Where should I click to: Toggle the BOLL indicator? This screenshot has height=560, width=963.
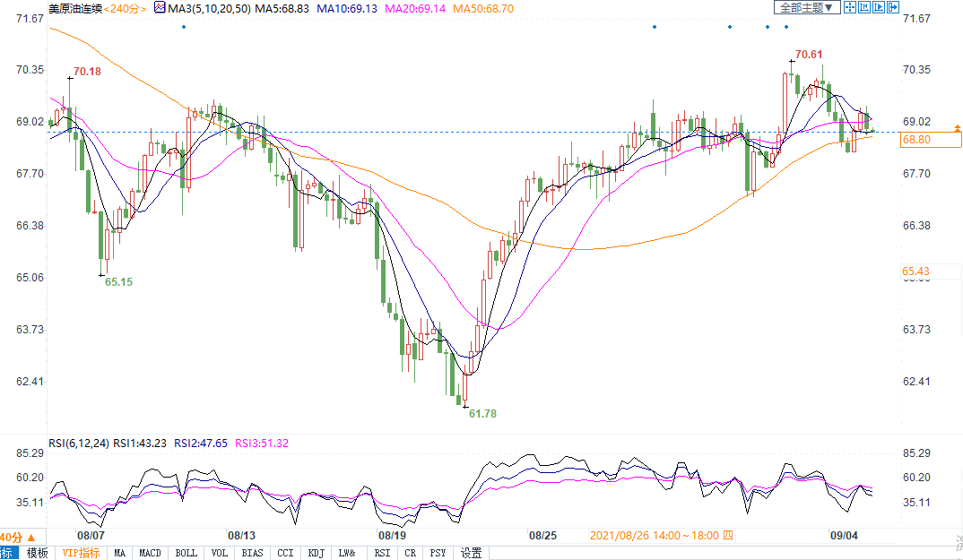pos(186,553)
